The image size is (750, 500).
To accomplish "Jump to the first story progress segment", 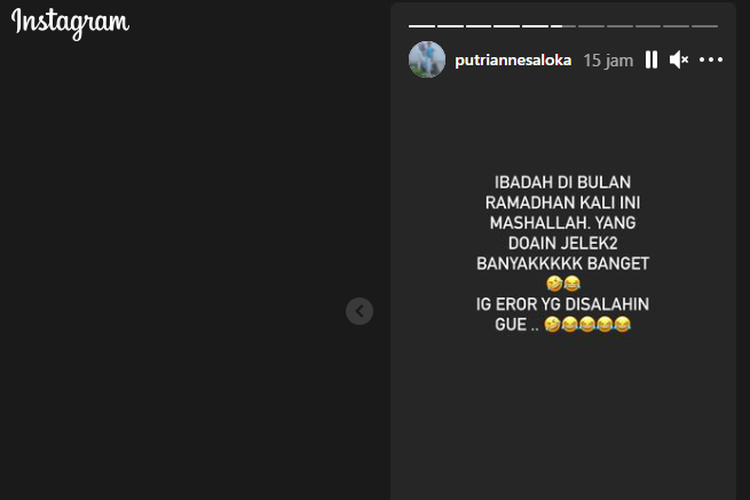I will [x=421, y=26].
